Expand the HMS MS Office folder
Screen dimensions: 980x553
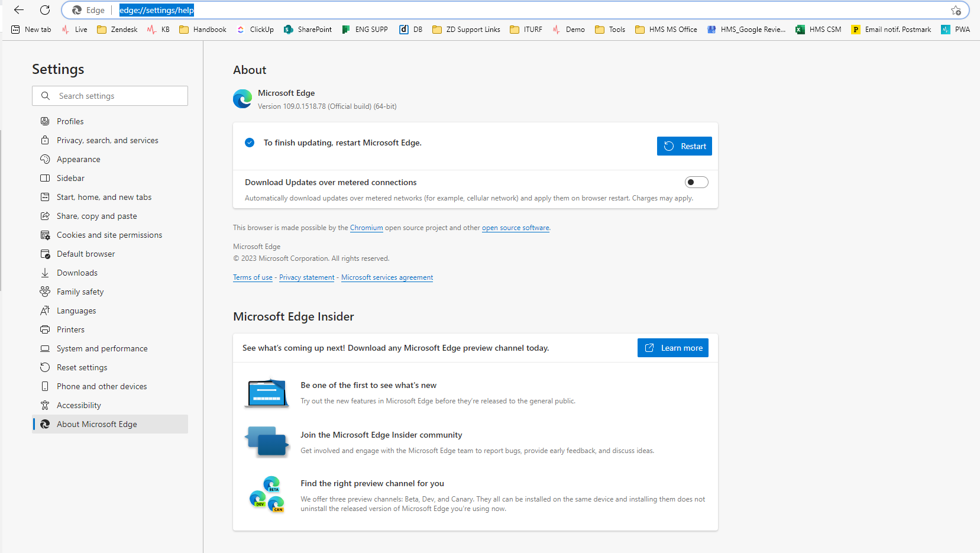click(x=666, y=30)
